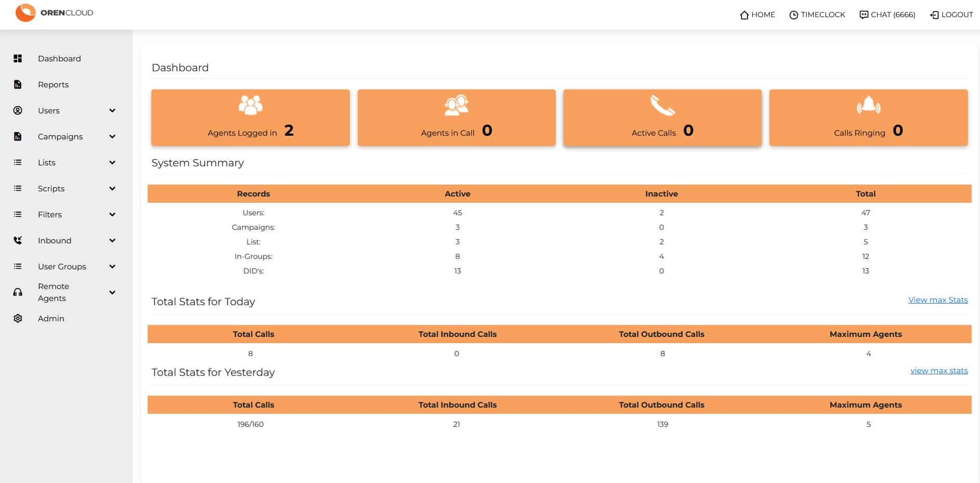Open view max stats link for yesterday
The image size is (980, 483).
click(939, 371)
